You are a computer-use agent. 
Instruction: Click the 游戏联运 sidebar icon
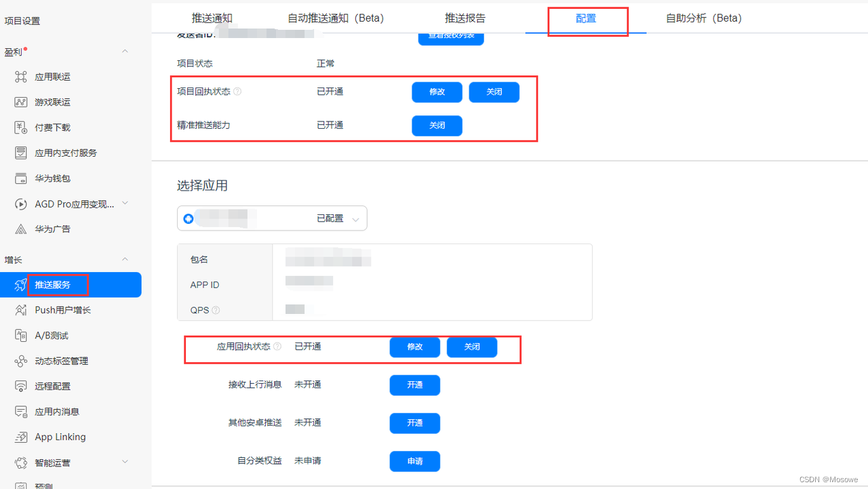[21, 102]
